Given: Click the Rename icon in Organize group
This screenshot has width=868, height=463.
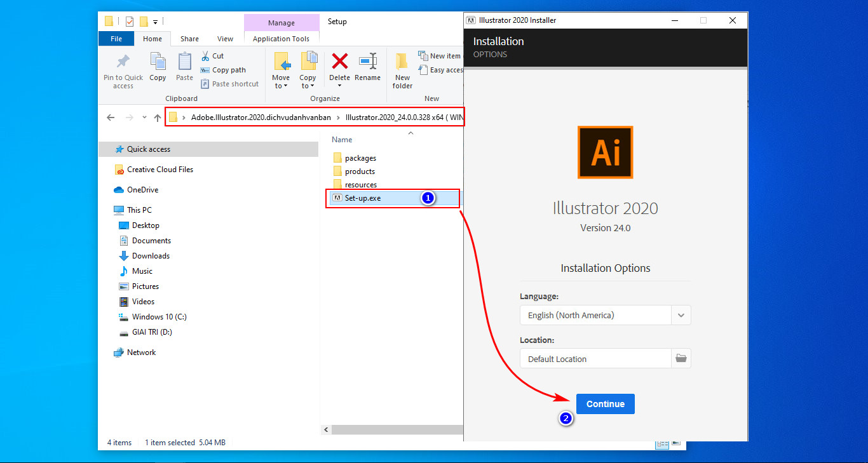Looking at the screenshot, I should click(x=367, y=61).
